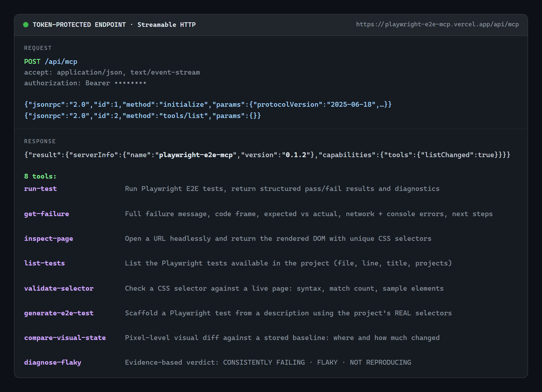Select the 'Scaffold a Playwright test' description
The width and height of the screenshot is (542, 392).
click(x=288, y=313)
